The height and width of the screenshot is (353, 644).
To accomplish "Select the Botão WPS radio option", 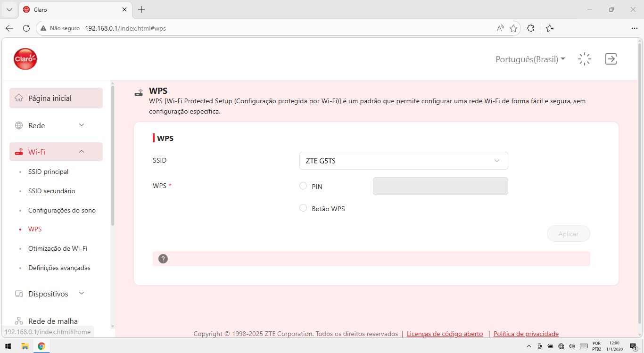I will [303, 208].
